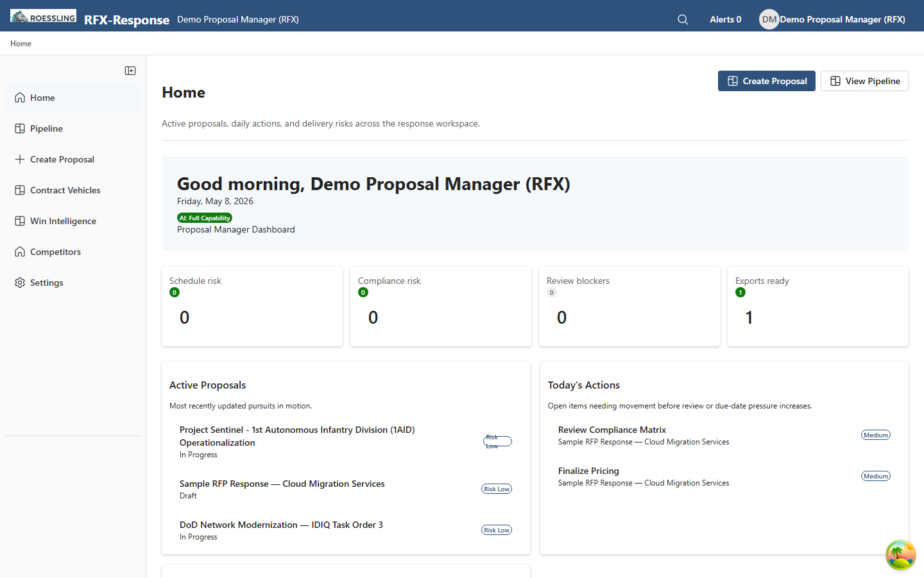Click the plus icon beside Create Proposal
Image resolution: width=924 pixels, height=578 pixels.
pyautogui.click(x=20, y=159)
